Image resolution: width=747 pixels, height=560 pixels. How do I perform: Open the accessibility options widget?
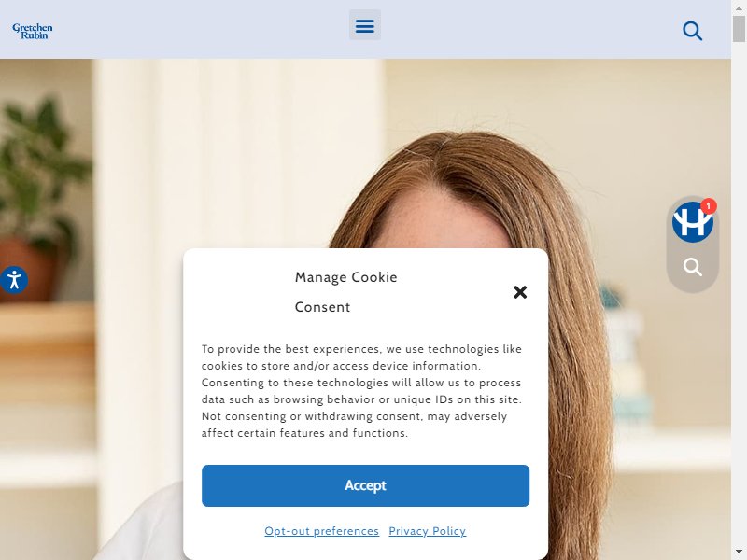click(14, 280)
